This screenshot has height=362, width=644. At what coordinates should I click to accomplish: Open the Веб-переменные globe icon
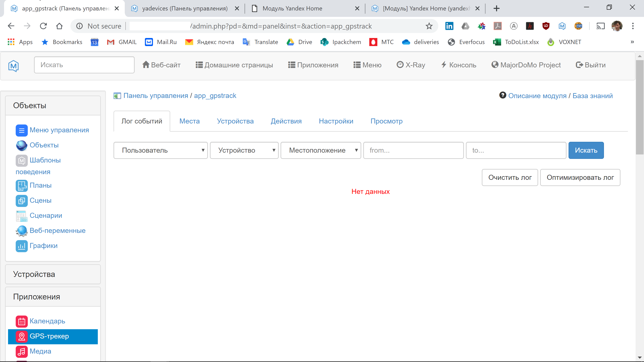(x=22, y=231)
